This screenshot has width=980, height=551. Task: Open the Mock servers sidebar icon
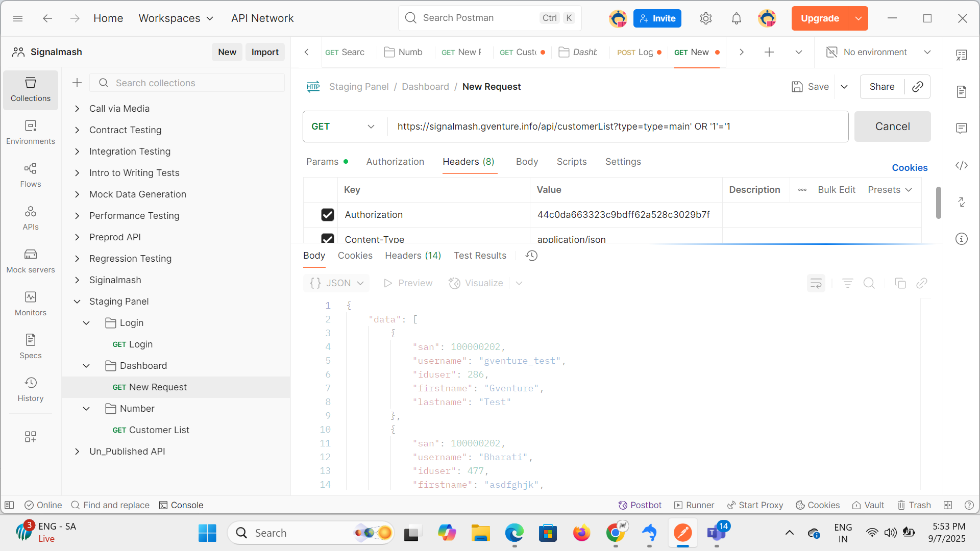pyautogui.click(x=31, y=261)
